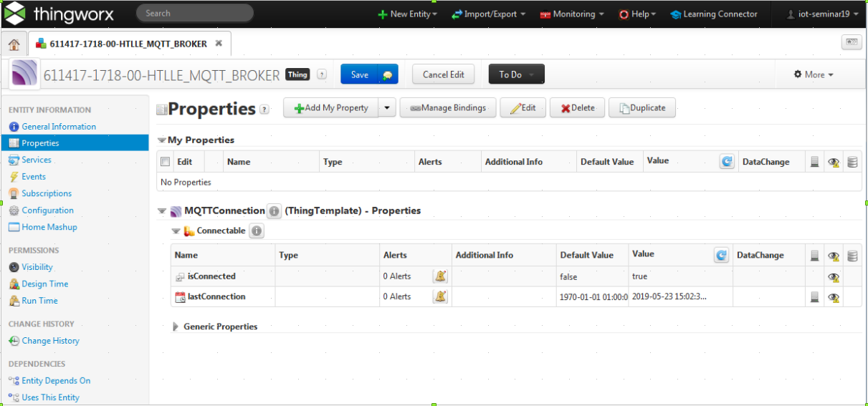The height and width of the screenshot is (406, 868).
Task: Tick the select-all checkbox in My Properties
Action: pos(166,162)
